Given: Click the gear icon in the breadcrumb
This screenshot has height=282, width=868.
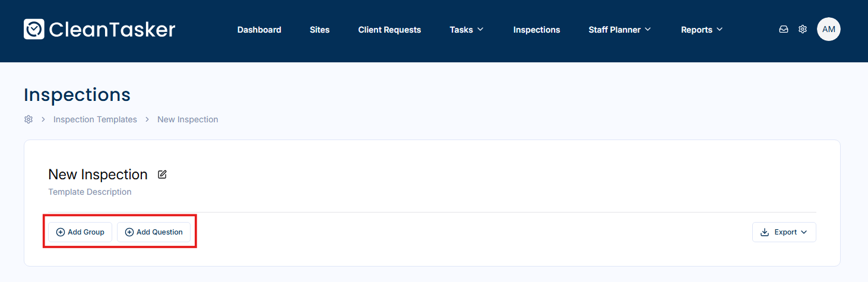Looking at the screenshot, I should click(x=28, y=119).
